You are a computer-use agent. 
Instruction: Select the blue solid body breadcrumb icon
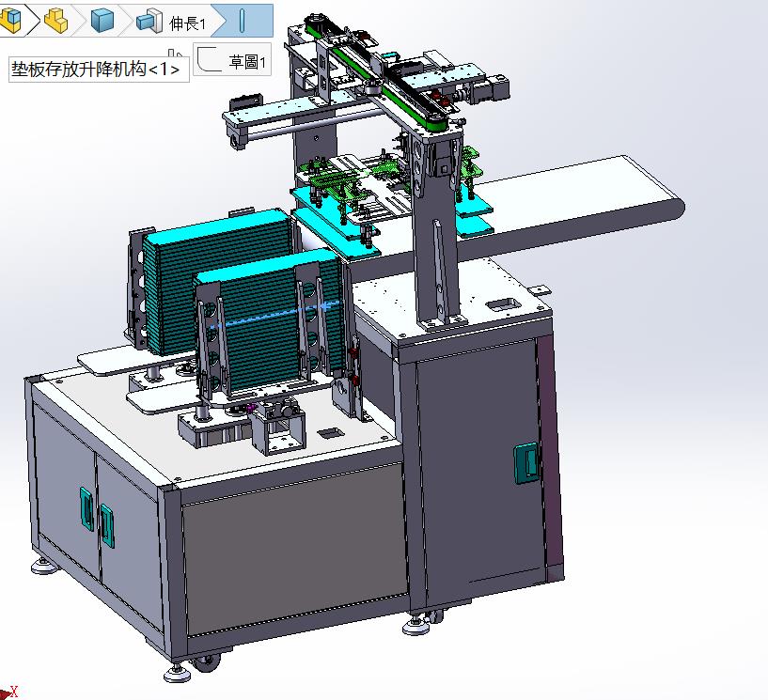click(x=102, y=22)
